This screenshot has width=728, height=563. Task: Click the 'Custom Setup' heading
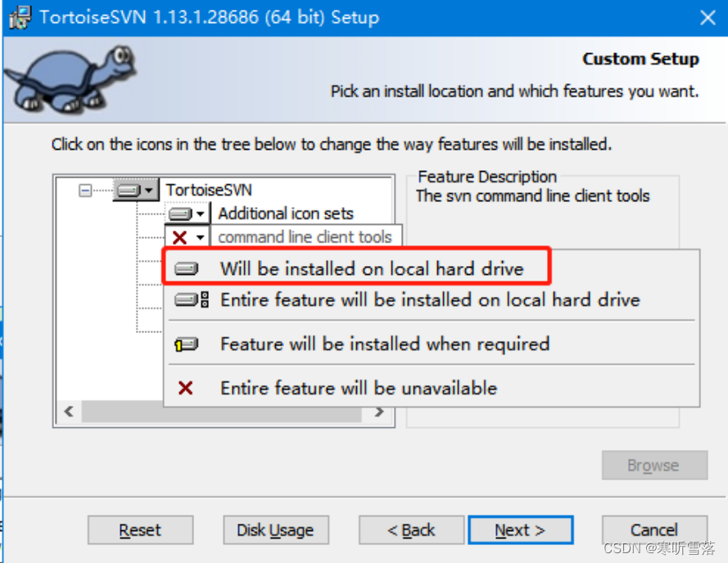point(640,59)
